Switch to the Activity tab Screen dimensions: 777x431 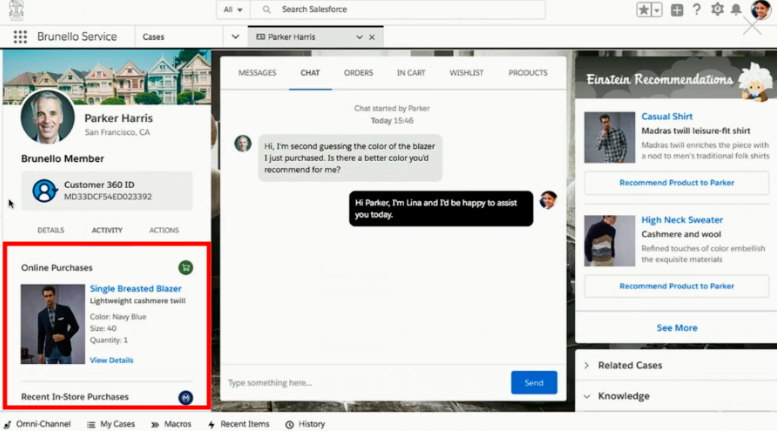(107, 230)
